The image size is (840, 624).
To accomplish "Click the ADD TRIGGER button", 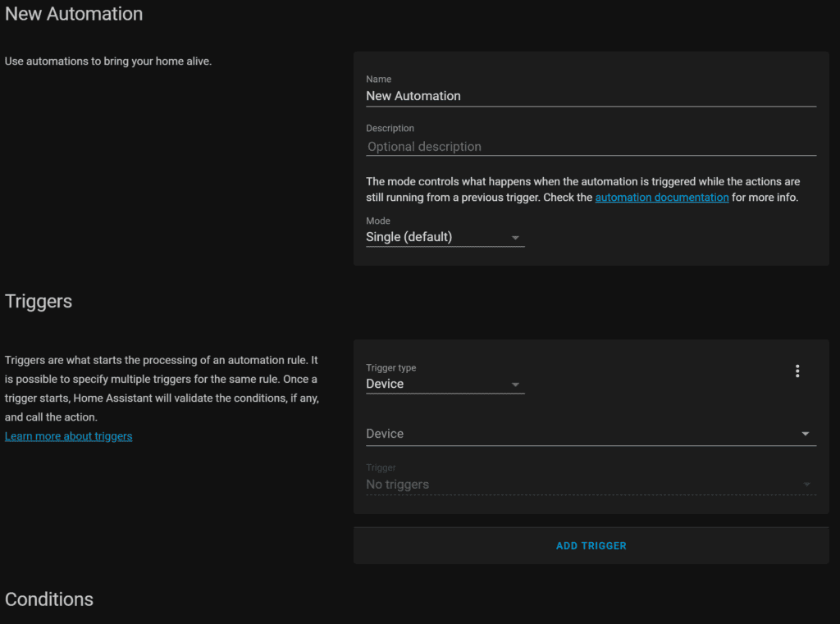I will pos(591,546).
